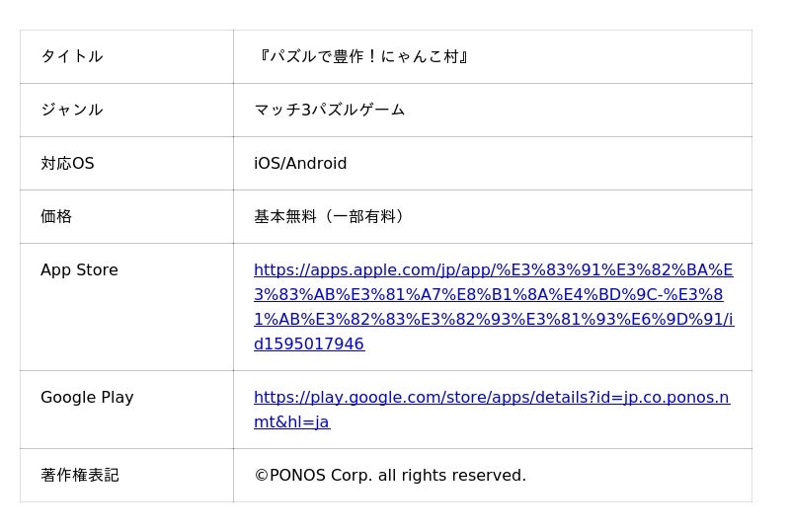Click URL line starting with 1%AB%E3

pyautogui.click(x=493, y=320)
